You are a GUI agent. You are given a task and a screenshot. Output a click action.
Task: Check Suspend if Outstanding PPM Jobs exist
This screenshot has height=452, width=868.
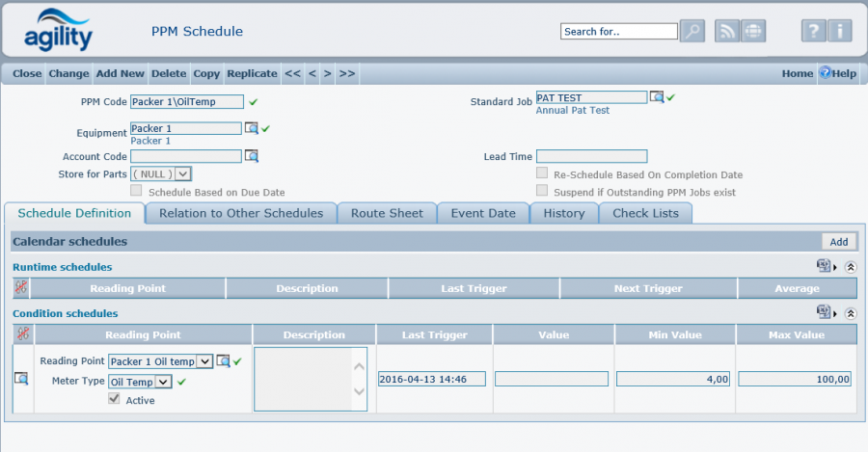click(542, 192)
